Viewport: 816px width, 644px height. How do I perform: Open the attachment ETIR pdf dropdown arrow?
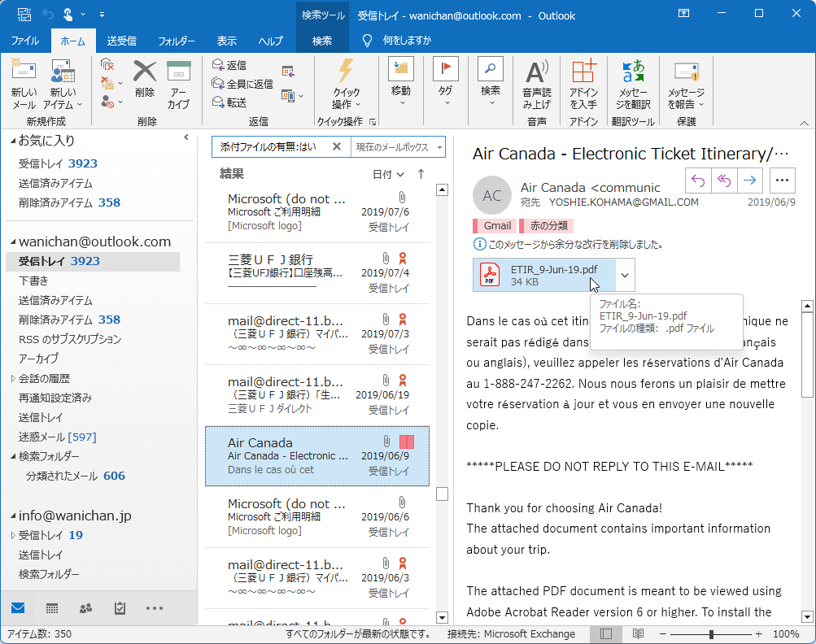pyautogui.click(x=625, y=275)
